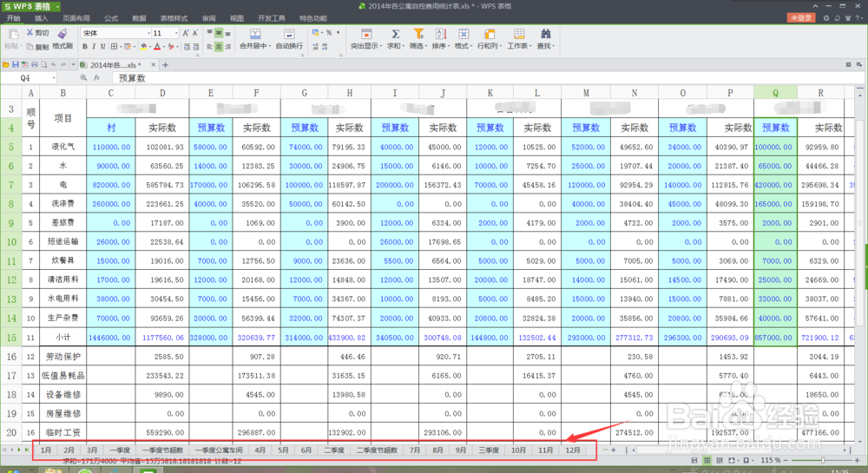Click the add new sheet plus icon
This screenshot has width=868, height=473.
[614, 450]
